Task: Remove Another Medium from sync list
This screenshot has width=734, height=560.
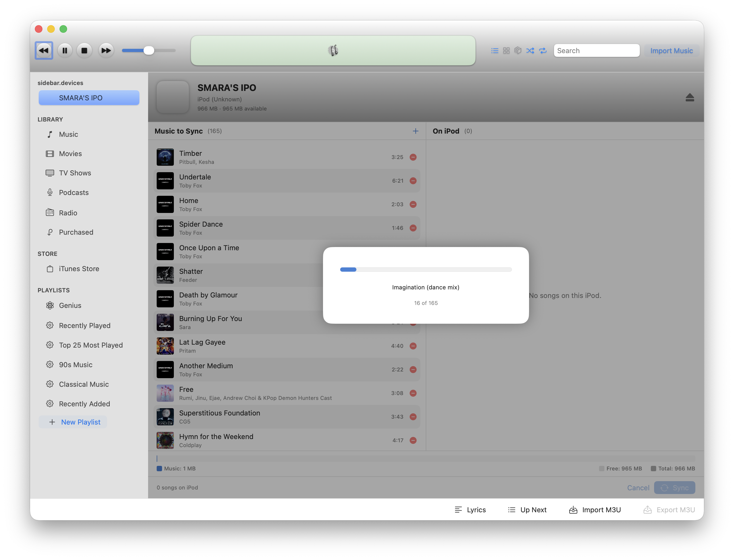Action: coord(413,370)
